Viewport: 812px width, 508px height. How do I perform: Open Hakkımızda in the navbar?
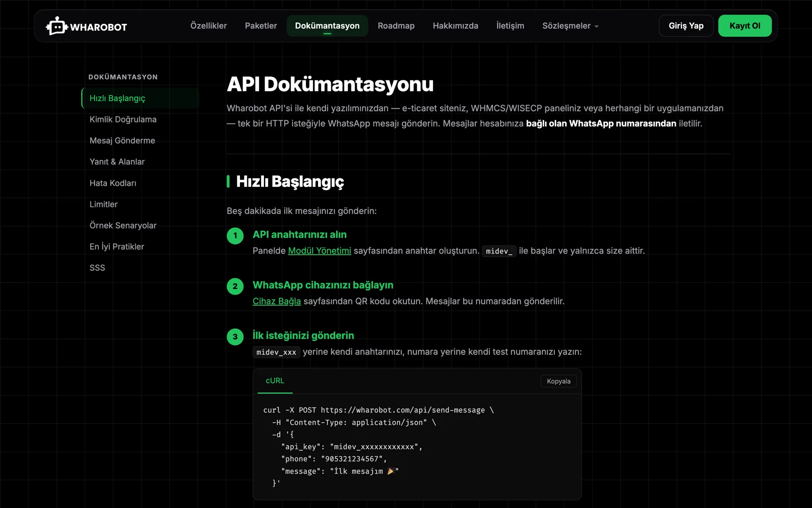point(455,26)
